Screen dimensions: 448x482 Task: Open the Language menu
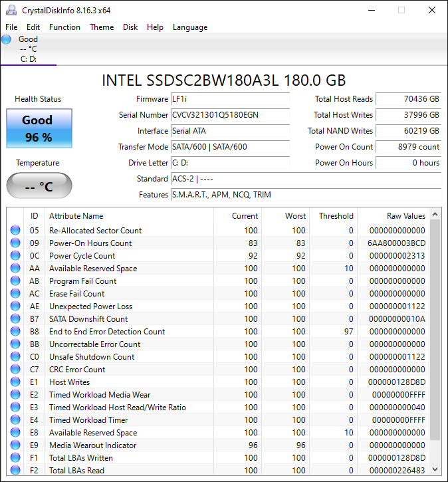pos(190,27)
